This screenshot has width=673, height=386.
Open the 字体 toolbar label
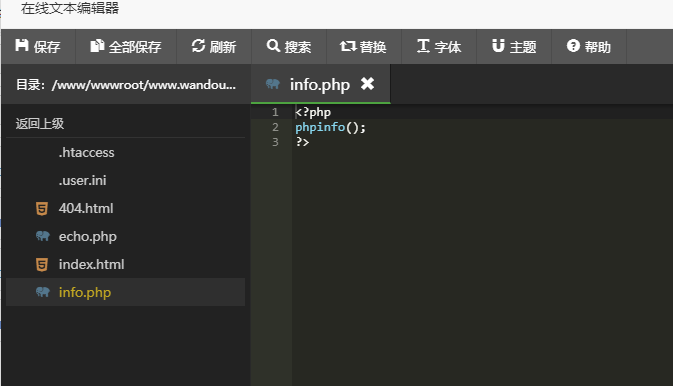(448, 47)
